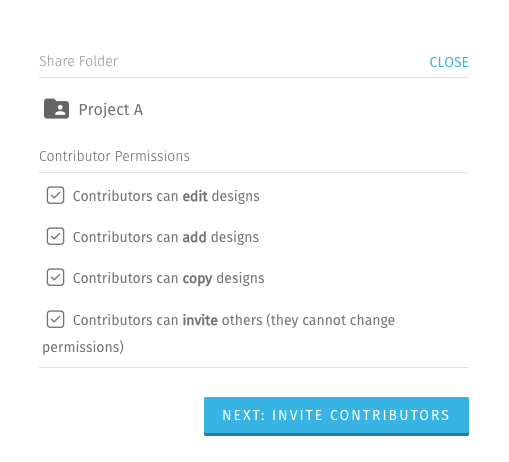Click the bold word copy
The image size is (509, 462).
(x=197, y=279)
